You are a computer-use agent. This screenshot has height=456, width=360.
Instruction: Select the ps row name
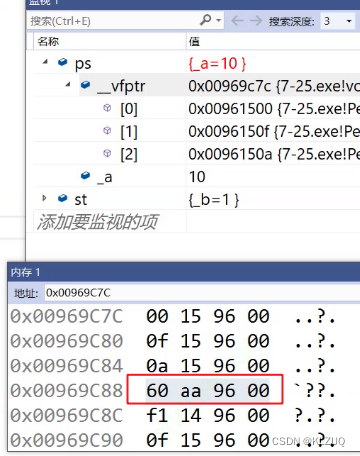tap(83, 63)
